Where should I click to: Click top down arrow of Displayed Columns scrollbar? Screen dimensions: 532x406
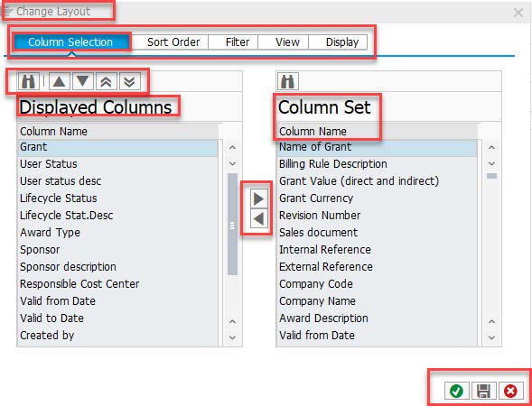[232, 163]
